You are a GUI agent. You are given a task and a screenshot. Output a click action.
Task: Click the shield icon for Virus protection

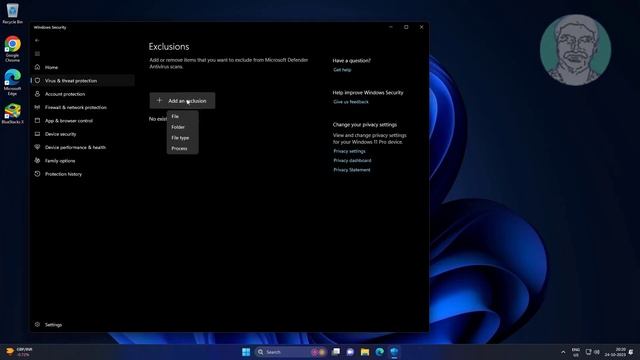point(37,80)
